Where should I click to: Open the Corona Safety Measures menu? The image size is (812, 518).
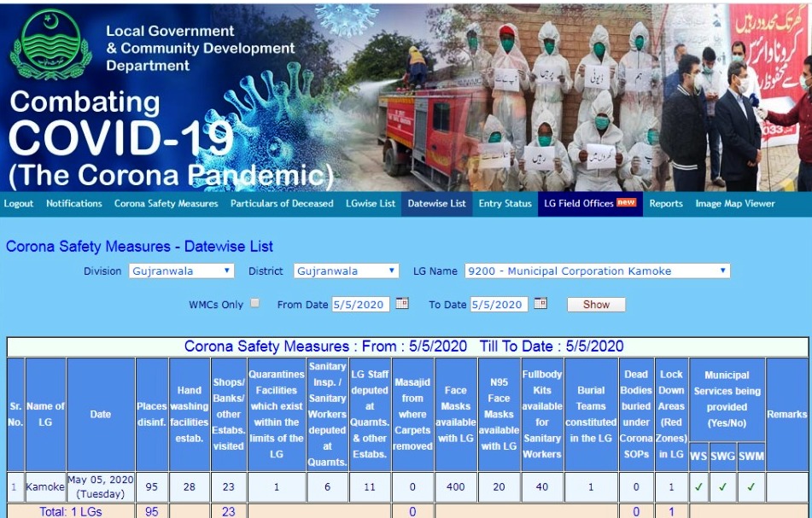166,203
